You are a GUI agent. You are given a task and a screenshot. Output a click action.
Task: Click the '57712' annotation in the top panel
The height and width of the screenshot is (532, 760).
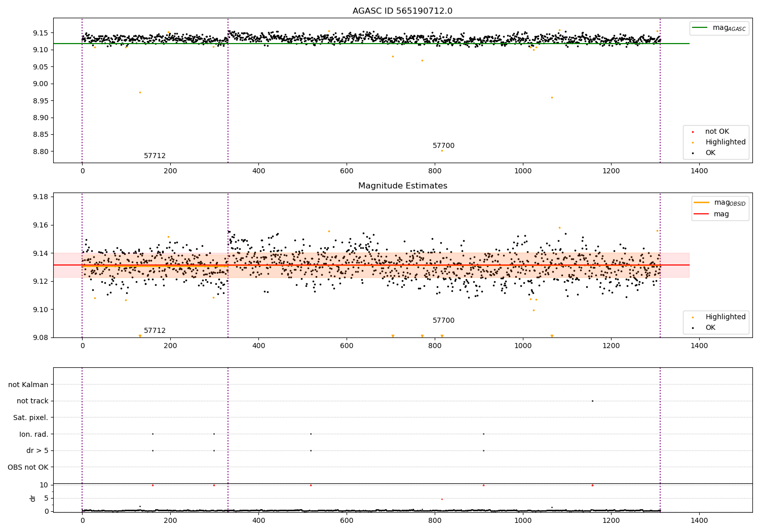coord(155,156)
